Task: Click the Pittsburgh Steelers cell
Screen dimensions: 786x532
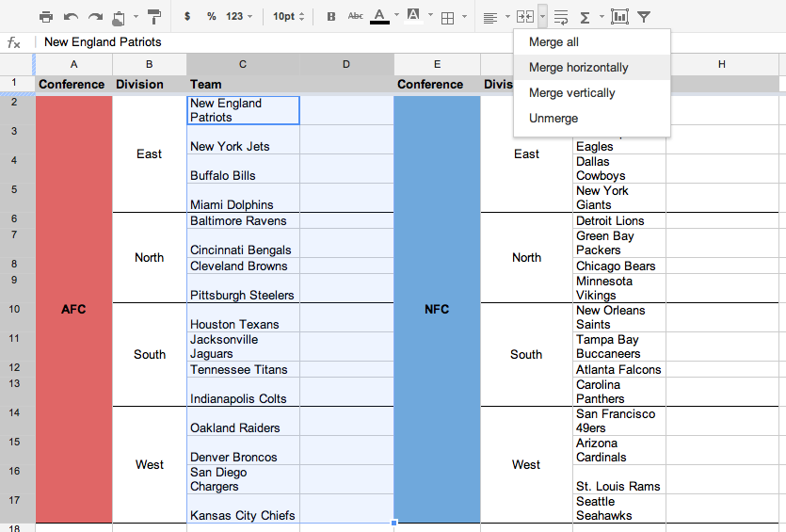Action: tap(243, 288)
